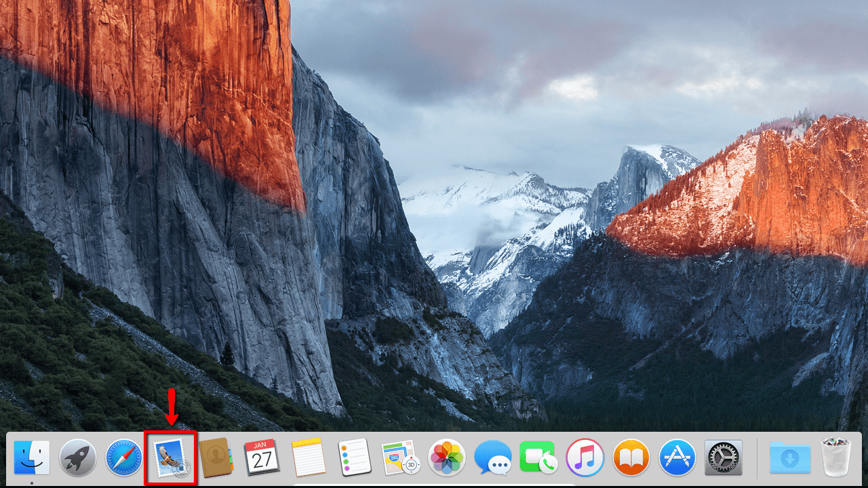
Task: Launch Launchpad rocket icon
Action: tap(78, 457)
